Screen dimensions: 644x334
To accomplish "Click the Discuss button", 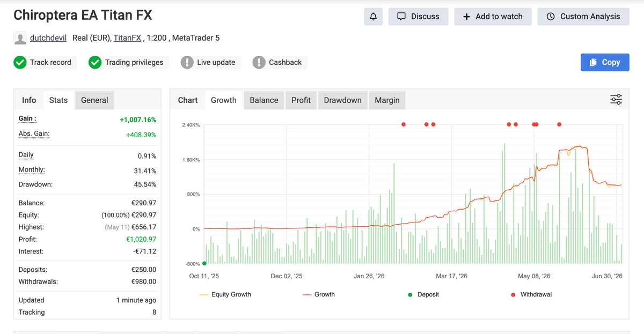I will pos(418,17).
